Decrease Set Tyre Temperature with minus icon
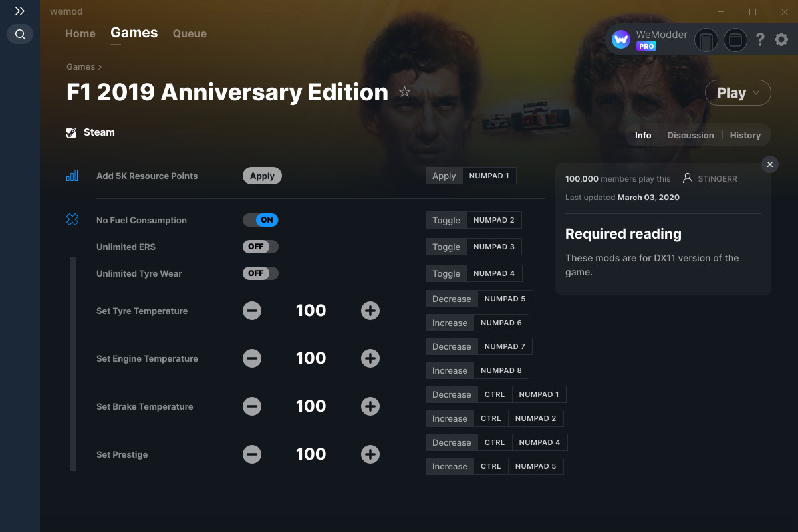The width and height of the screenshot is (798, 532). point(252,311)
